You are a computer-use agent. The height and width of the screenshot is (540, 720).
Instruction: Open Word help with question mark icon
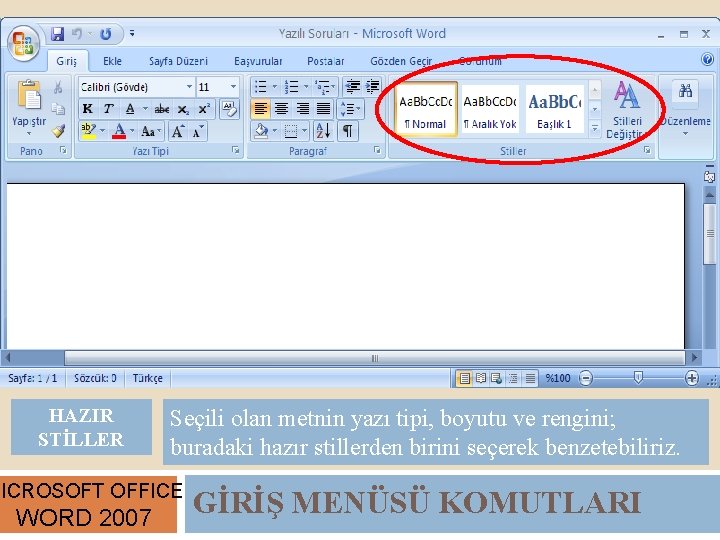click(707, 59)
